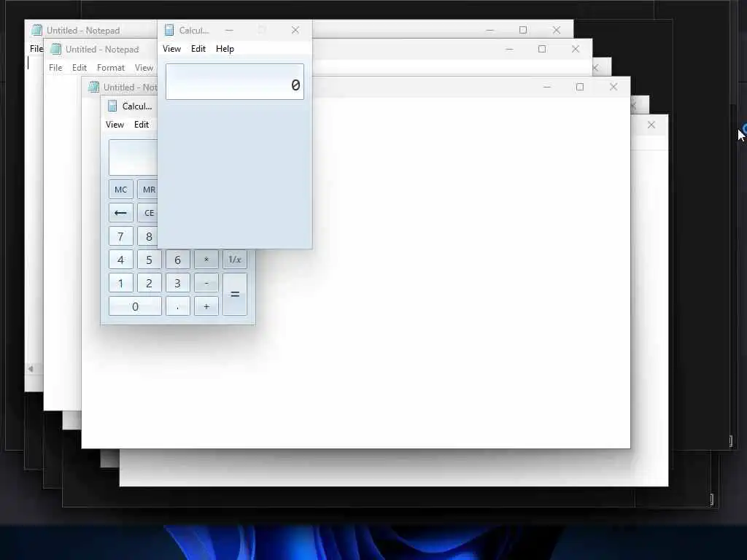Click the 1 key on the Calculator
This screenshot has width=747, height=560.
coord(120,283)
